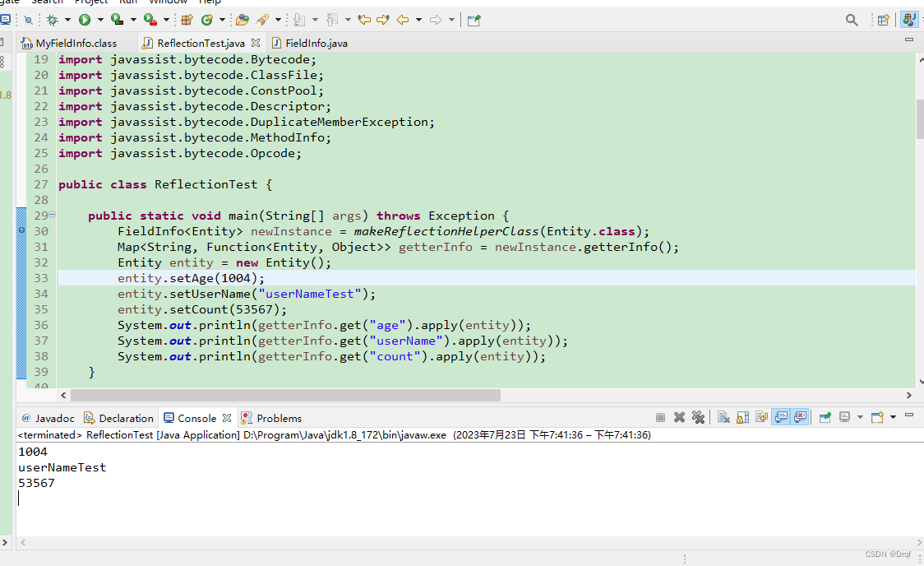Click the Search flashlight toolbar icon
Viewport: 924px width, 566px height.
(x=262, y=20)
